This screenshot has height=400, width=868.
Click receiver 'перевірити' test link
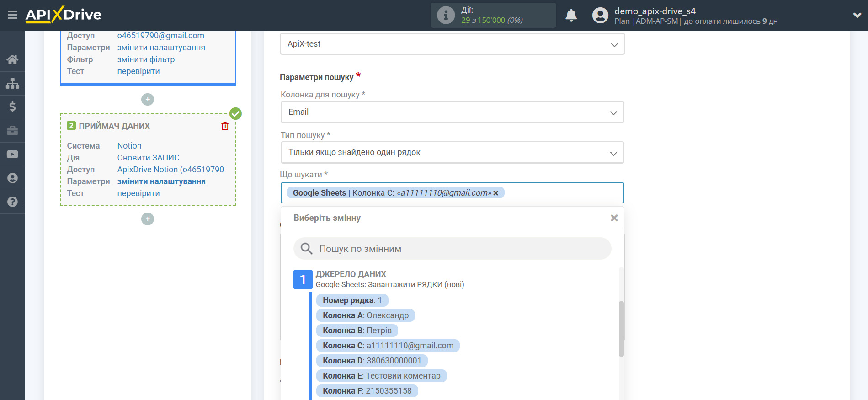click(138, 193)
